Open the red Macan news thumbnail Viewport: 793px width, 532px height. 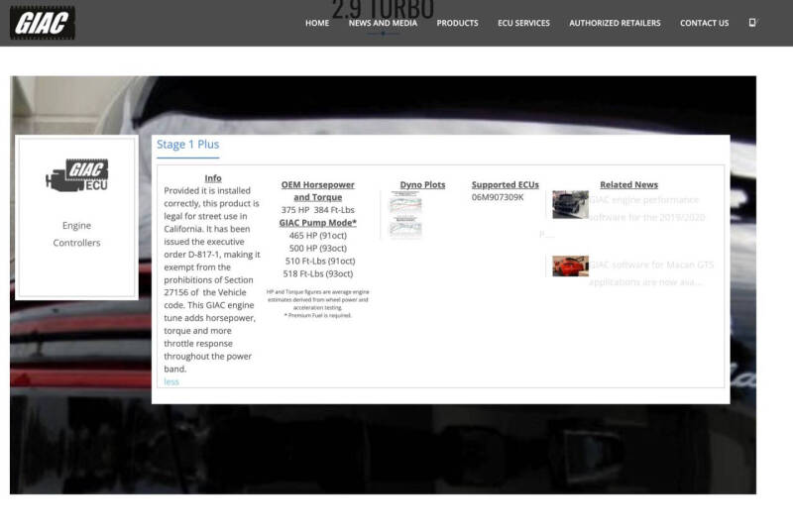570,266
